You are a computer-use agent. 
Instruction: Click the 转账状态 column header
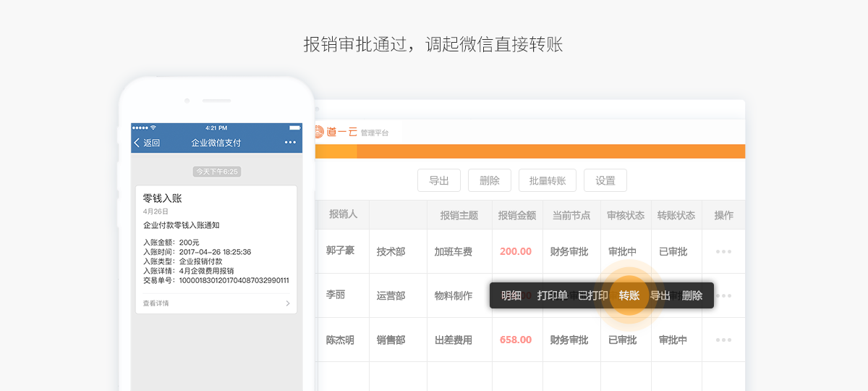tap(676, 215)
